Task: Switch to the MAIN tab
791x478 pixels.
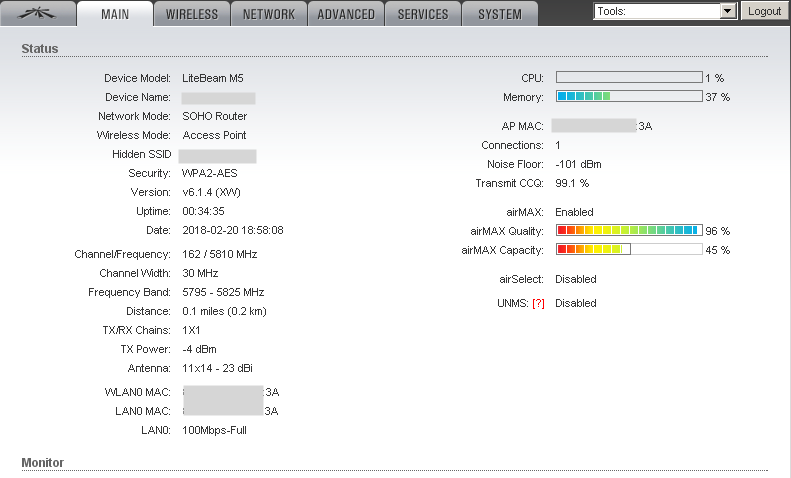Action: point(115,14)
